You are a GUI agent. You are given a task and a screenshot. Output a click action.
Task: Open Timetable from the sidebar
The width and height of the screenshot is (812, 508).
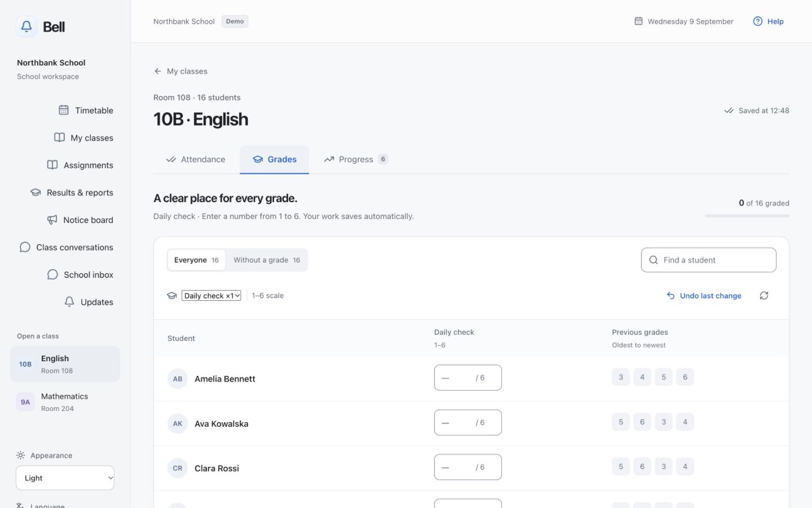click(86, 110)
